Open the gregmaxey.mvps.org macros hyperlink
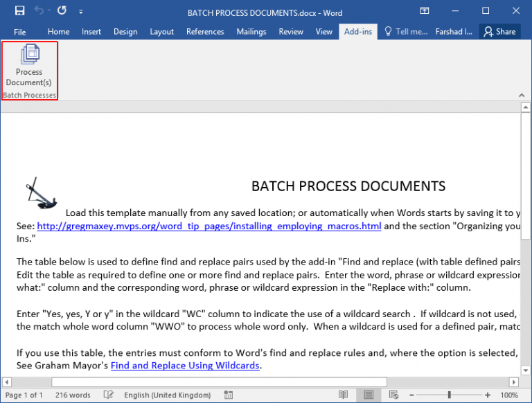 coord(209,226)
